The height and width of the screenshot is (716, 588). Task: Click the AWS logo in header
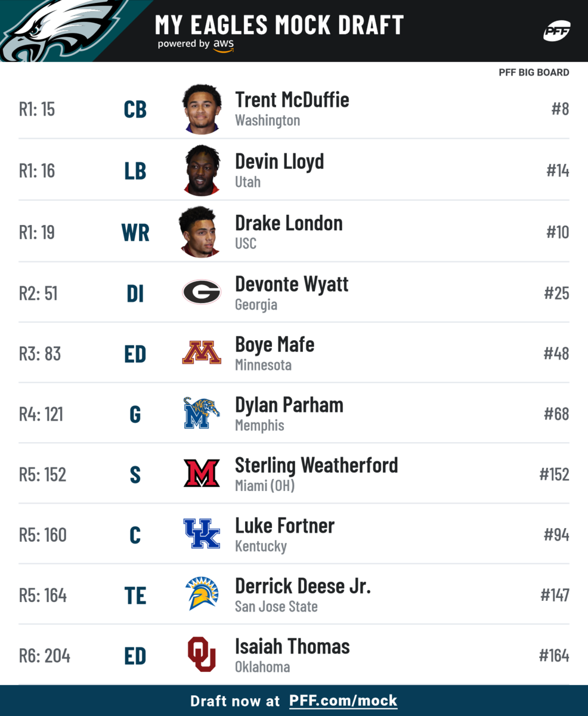tap(224, 45)
